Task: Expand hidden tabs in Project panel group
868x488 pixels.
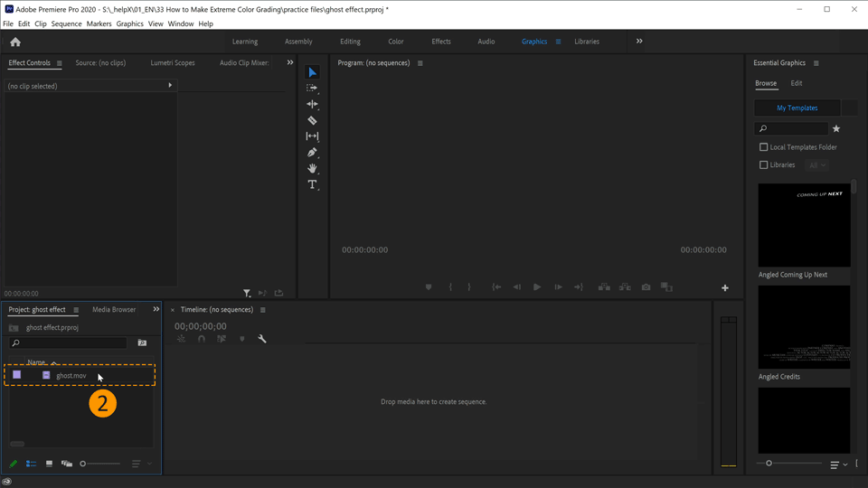Action: 156,309
